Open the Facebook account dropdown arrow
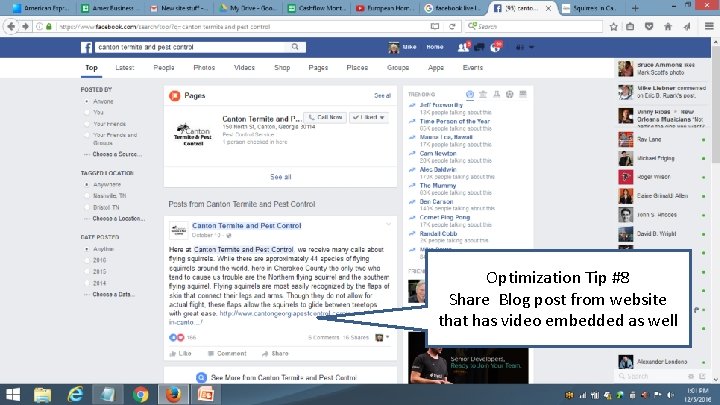The width and height of the screenshot is (720, 405). pyautogui.click(x=531, y=47)
